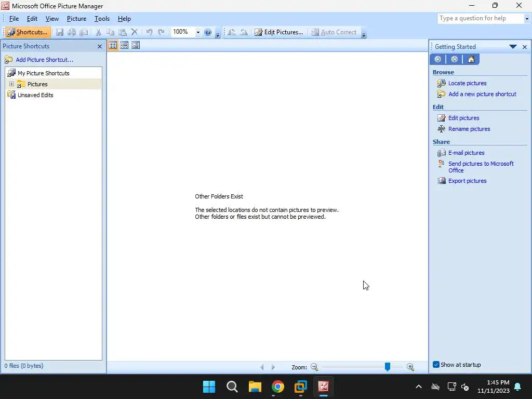
Task: Click the Auto Correct toolbar button
Action: [334, 32]
